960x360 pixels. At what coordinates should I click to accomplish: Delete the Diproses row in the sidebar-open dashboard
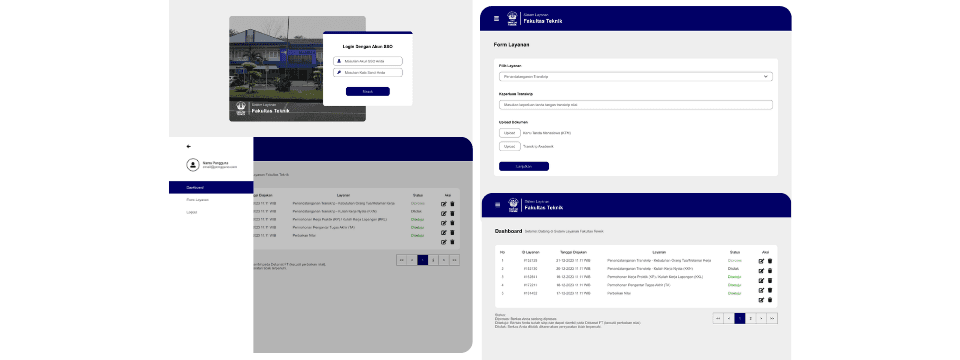pos(452,204)
